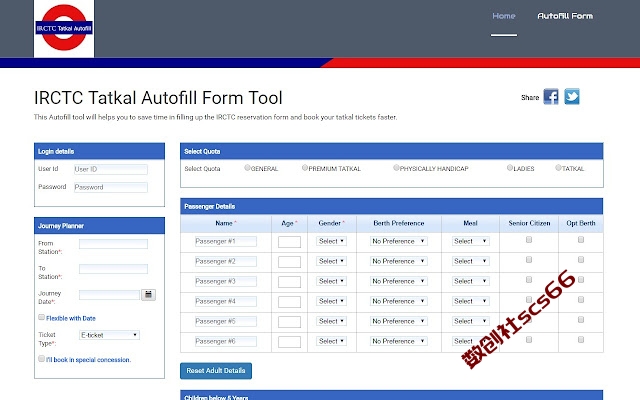
Task: Open Gender dropdown for Passenger #1
Action: [x=331, y=241]
